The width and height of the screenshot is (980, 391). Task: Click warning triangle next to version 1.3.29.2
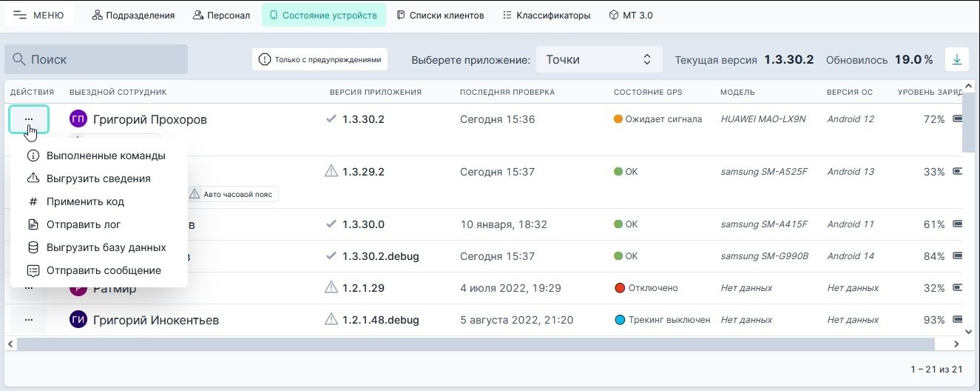[331, 172]
